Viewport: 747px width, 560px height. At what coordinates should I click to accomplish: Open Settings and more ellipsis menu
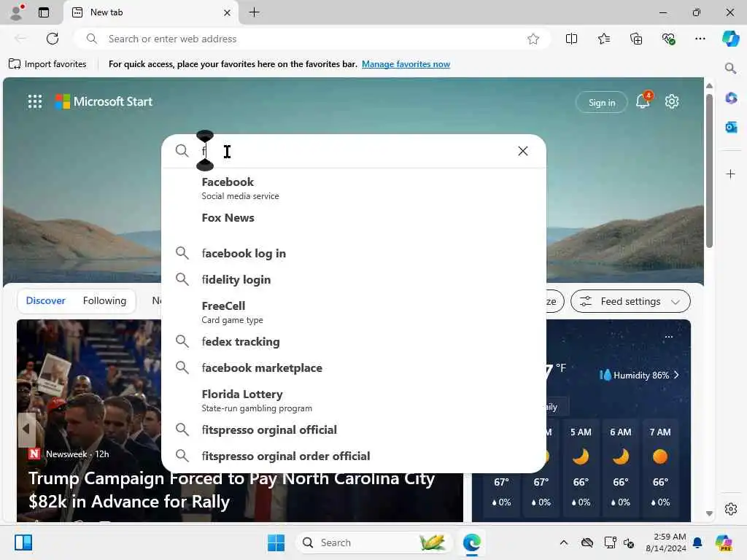(700, 39)
